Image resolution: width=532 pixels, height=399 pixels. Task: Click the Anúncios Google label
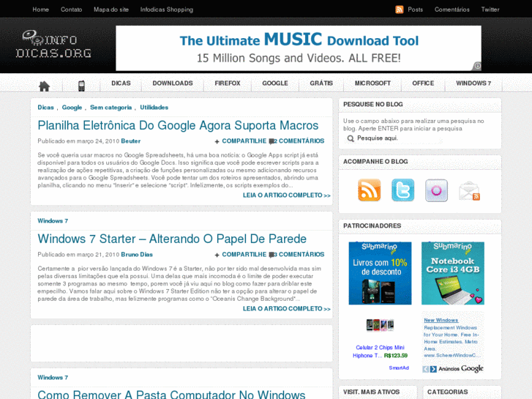pyautogui.click(x=461, y=369)
